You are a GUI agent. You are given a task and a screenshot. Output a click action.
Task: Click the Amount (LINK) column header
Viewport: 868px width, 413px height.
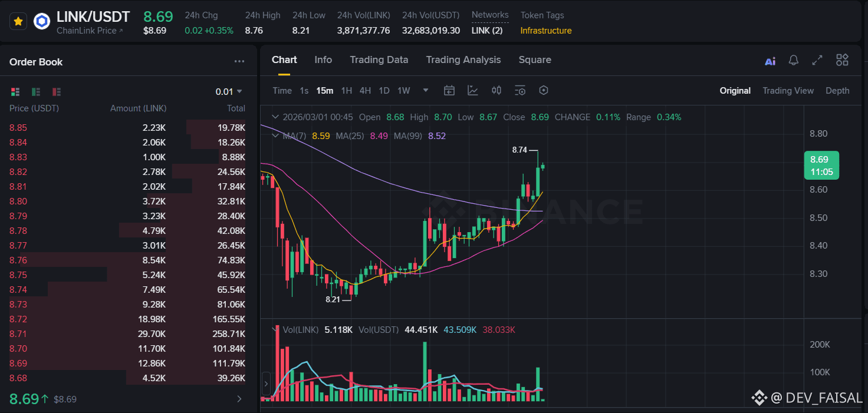(138, 108)
